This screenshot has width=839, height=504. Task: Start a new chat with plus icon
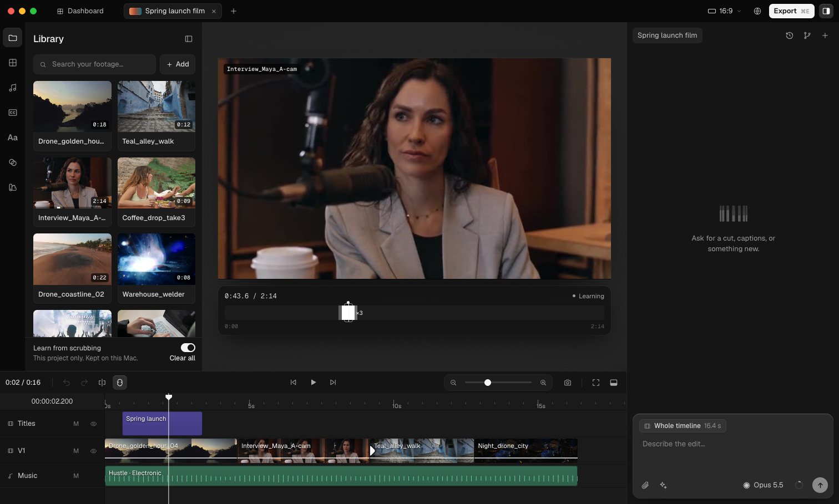(x=825, y=35)
